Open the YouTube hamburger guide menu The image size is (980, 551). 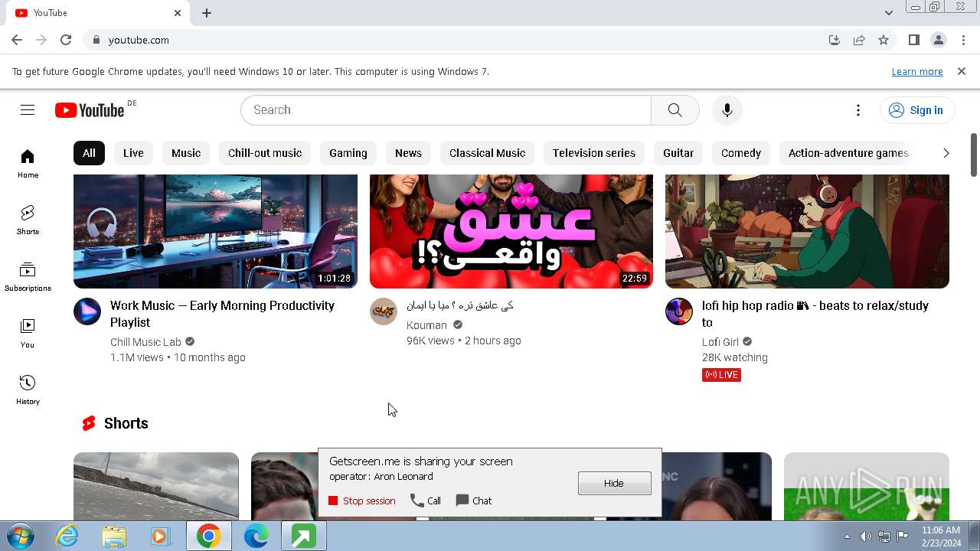pyautogui.click(x=28, y=110)
